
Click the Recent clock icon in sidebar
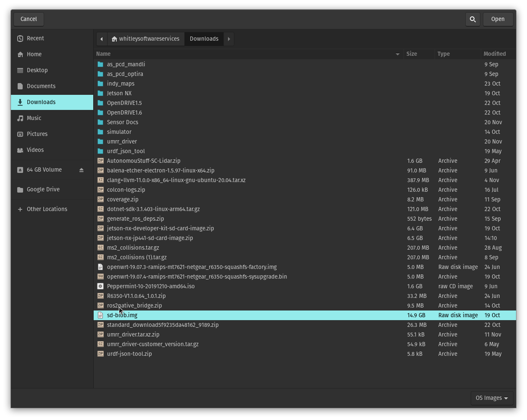tap(20, 39)
